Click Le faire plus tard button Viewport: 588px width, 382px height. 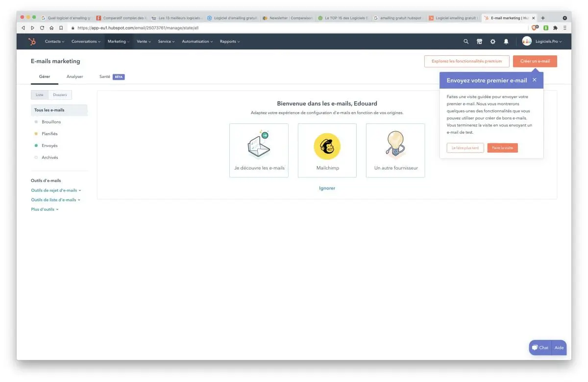(465, 148)
